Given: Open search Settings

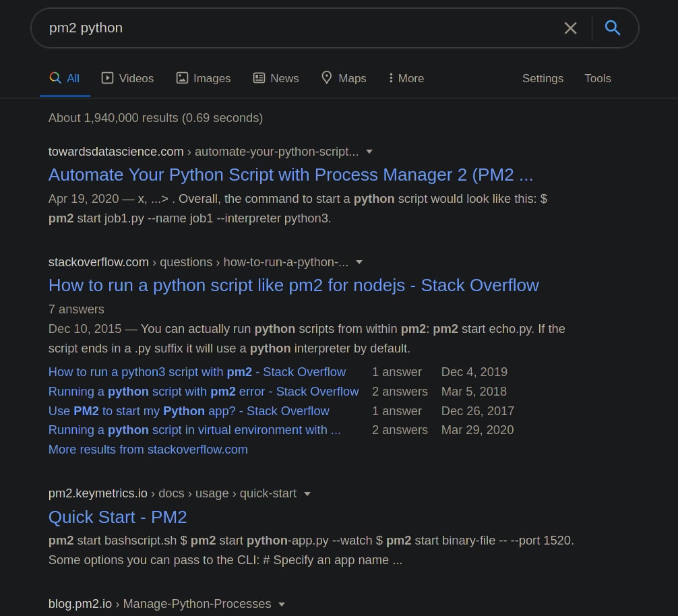Looking at the screenshot, I should click(543, 78).
